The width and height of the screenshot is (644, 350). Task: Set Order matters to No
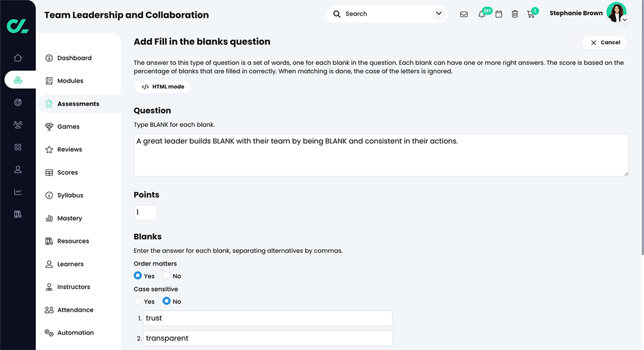(167, 276)
